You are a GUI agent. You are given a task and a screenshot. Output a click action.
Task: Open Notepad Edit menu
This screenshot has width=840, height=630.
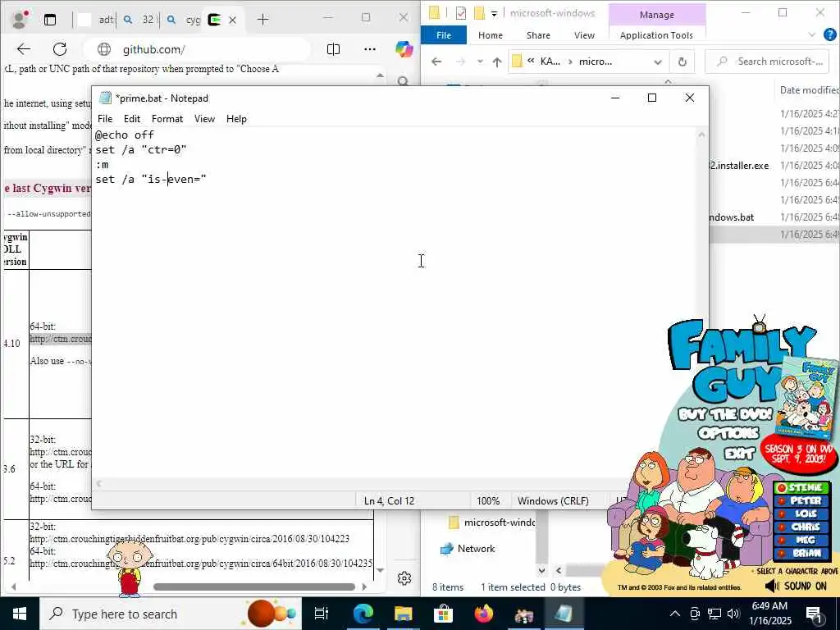tap(132, 119)
